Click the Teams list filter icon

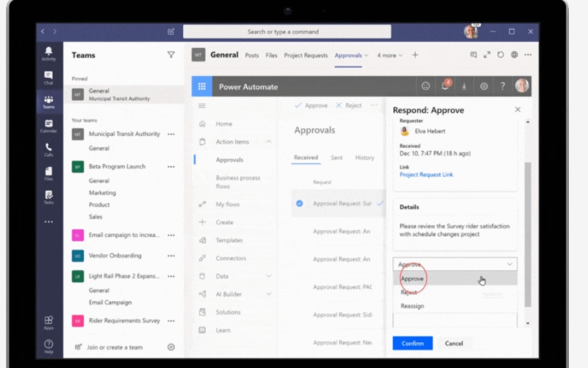click(171, 54)
